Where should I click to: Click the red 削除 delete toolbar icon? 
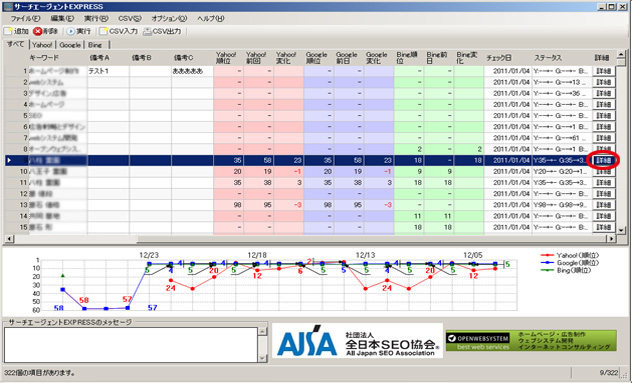pyautogui.click(x=46, y=31)
